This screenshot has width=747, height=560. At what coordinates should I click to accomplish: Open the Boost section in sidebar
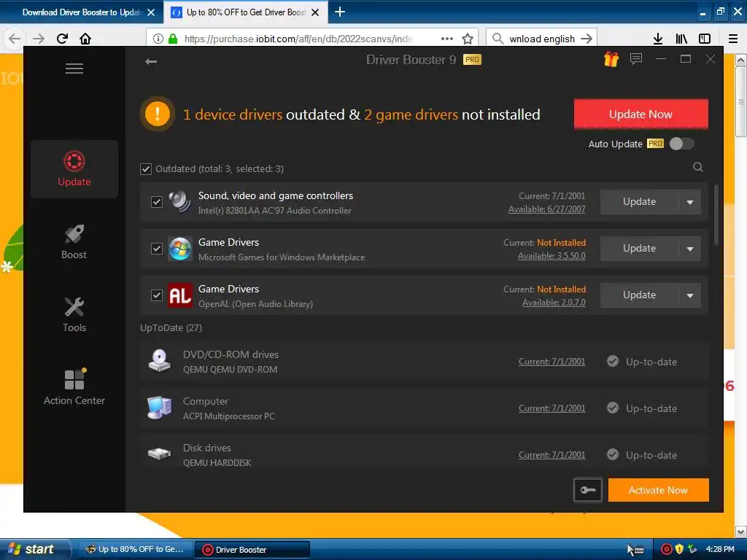[74, 242]
